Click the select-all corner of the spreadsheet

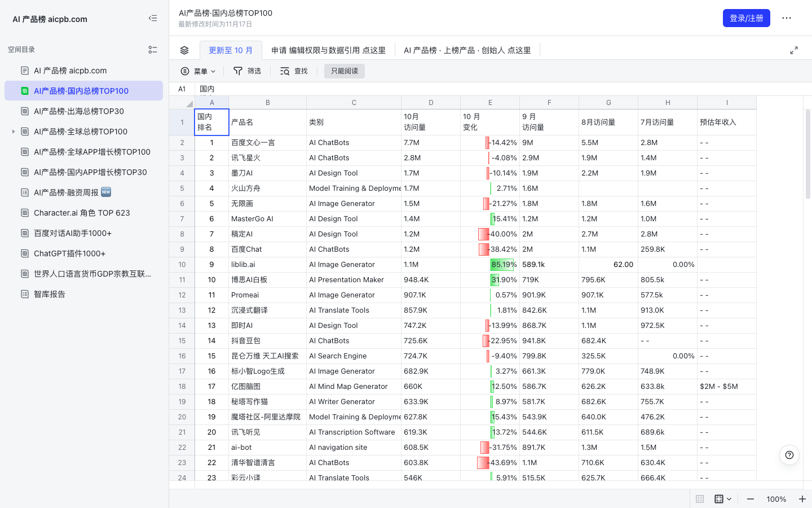[182, 103]
